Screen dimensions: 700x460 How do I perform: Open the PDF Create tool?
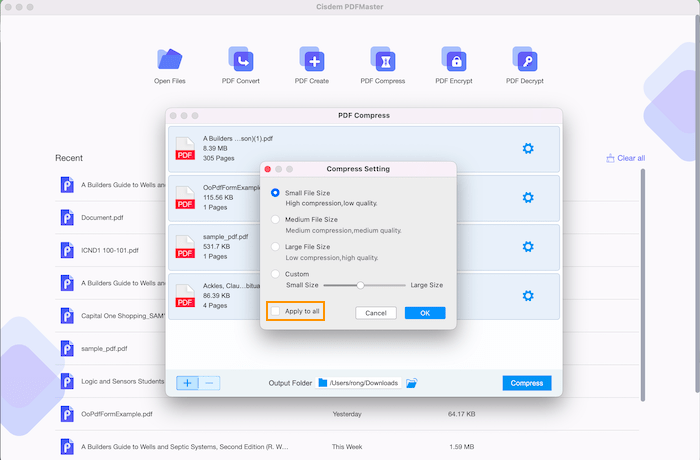point(312,65)
